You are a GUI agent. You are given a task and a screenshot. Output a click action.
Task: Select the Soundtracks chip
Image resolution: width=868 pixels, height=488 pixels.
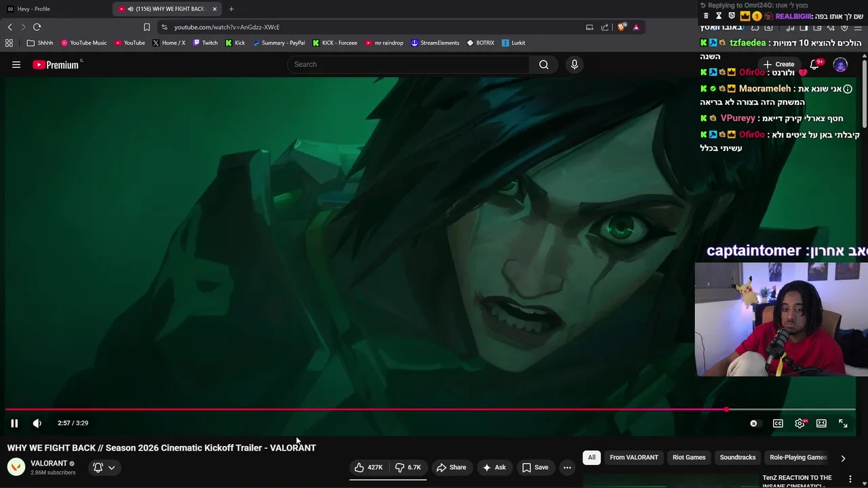[x=738, y=457]
